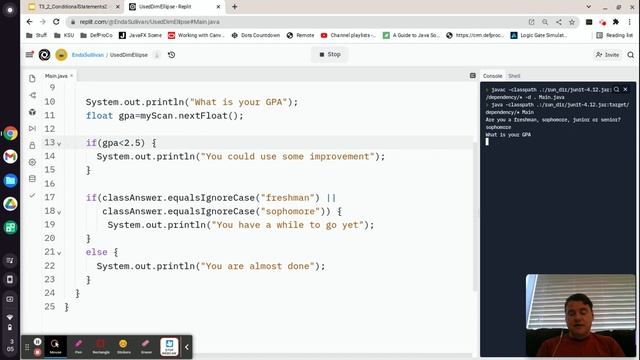Share this page from the address bar
The image size is (640, 360).
click(x=558, y=22)
